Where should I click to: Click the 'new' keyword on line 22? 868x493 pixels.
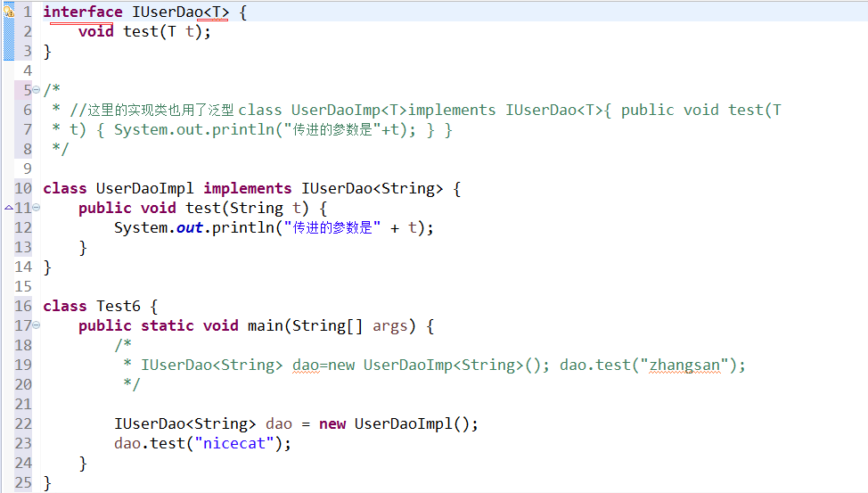click(332, 423)
